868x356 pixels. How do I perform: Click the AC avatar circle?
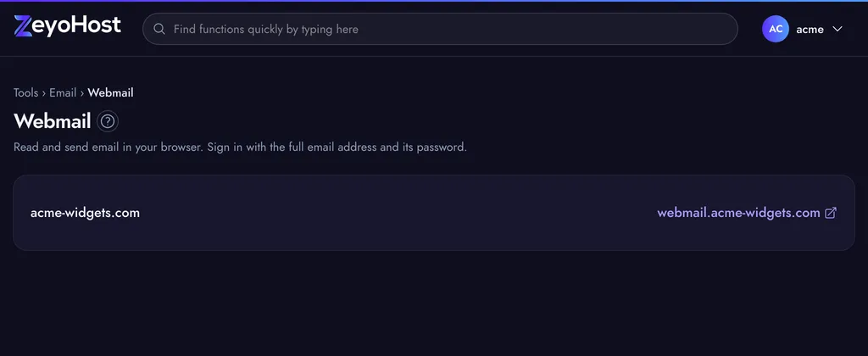pyautogui.click(x=775, y=29)
